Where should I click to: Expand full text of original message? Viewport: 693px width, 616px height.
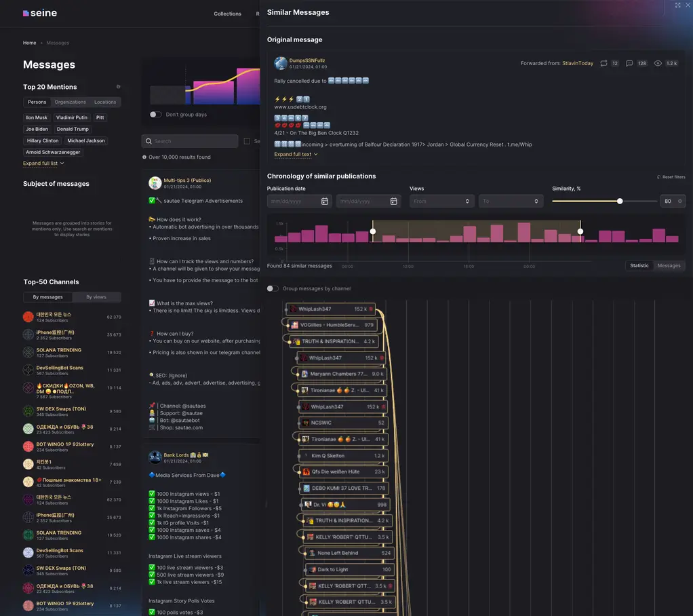click(x=296, y=154)
